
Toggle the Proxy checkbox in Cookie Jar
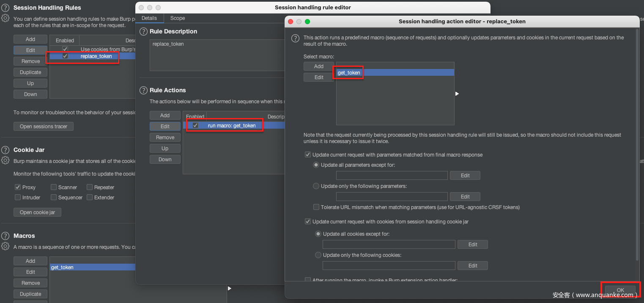(x=18, y=187)
